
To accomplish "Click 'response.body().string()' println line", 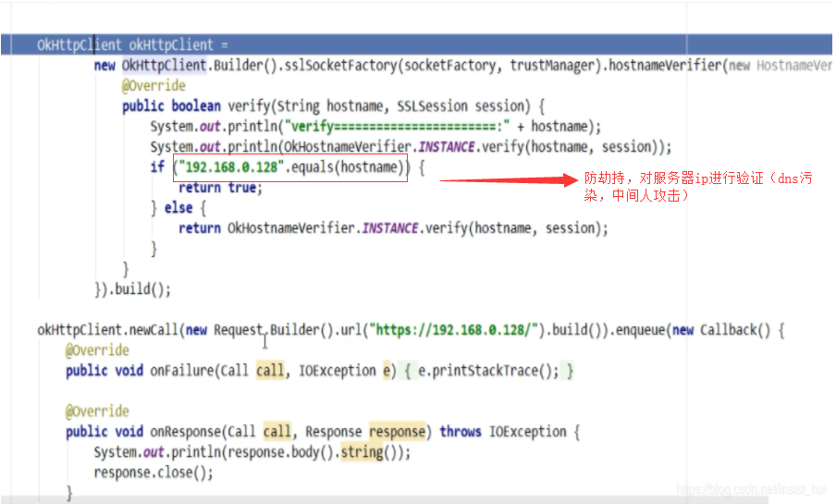I will click(252, 451).
